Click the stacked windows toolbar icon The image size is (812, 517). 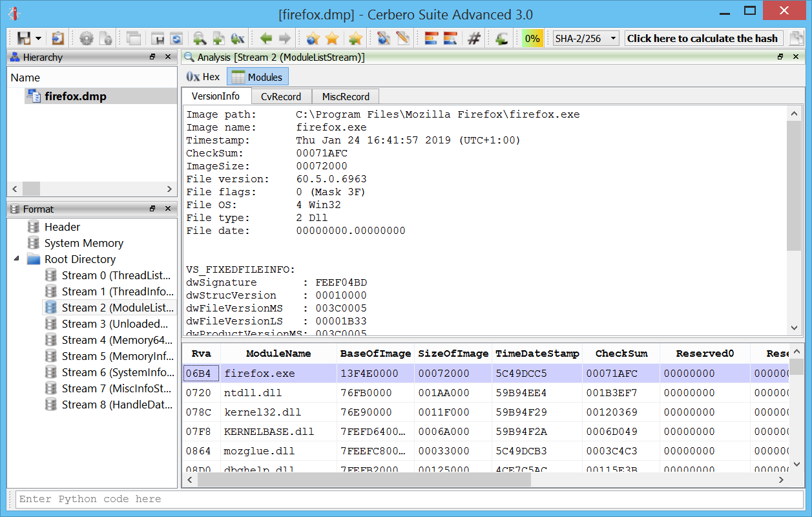pyautogui.click(x=134, y=38)
